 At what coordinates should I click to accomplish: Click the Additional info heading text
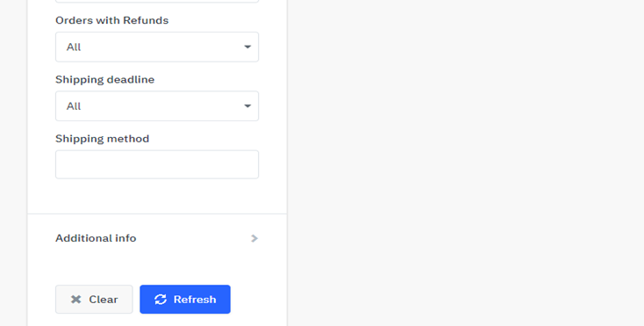96,238
